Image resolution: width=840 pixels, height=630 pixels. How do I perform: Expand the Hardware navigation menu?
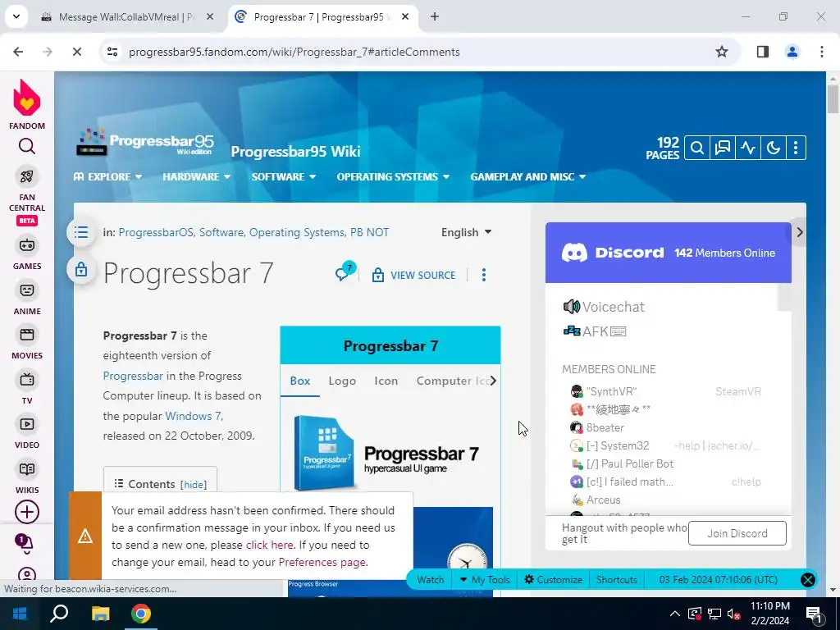(x=197, y=177)
